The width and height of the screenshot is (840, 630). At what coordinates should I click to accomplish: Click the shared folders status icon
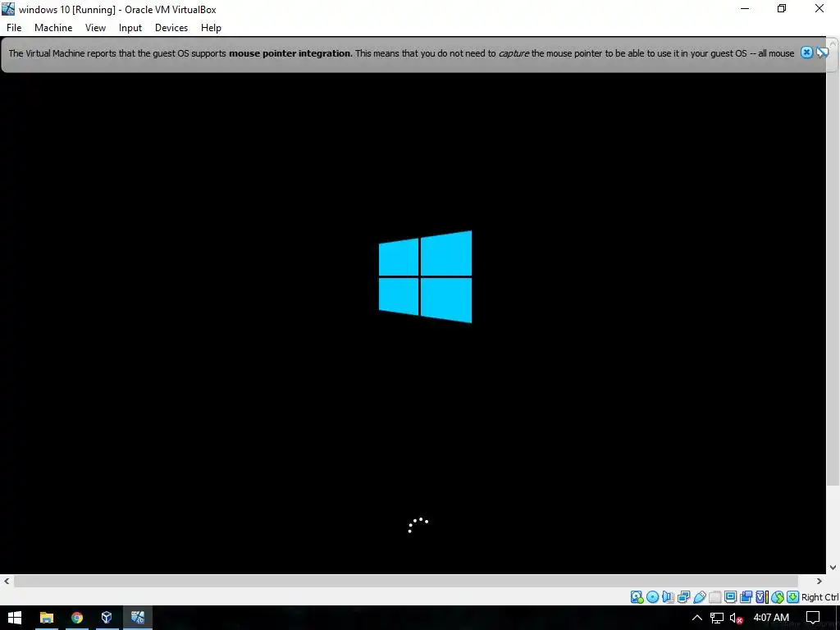pos(714,597)
